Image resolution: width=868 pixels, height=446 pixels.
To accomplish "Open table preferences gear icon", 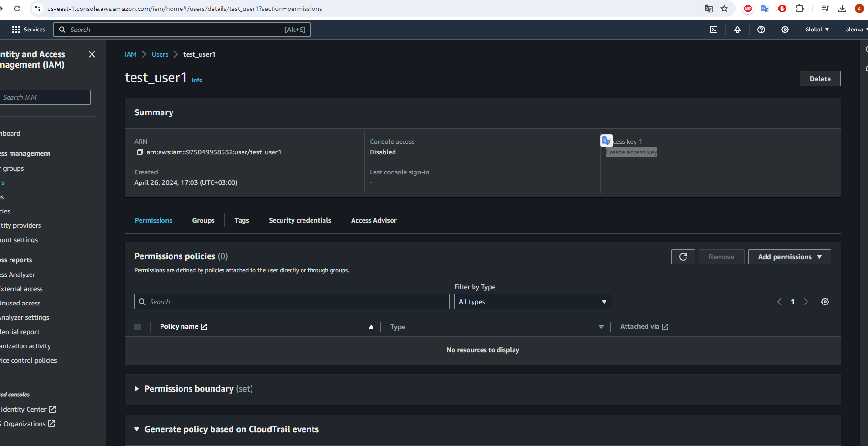I will [825, 302].
